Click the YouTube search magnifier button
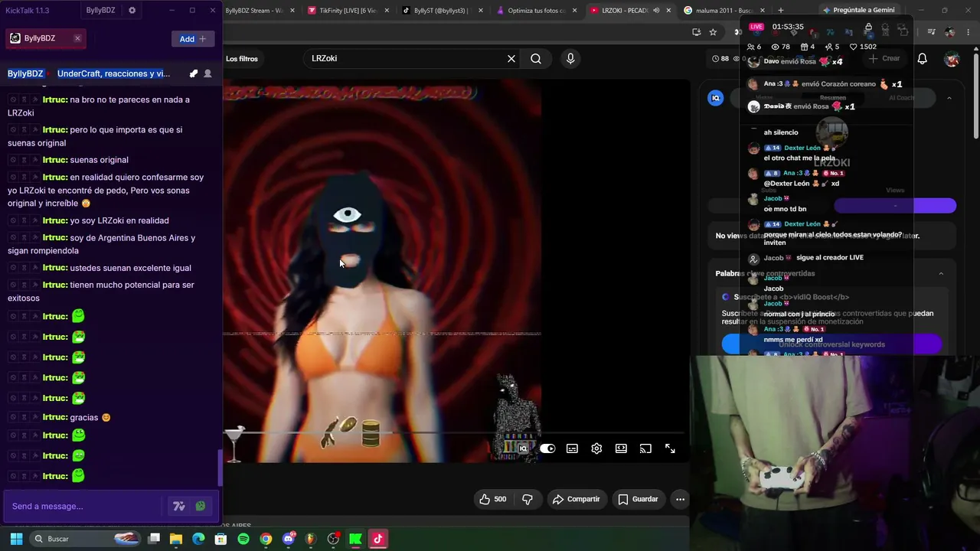Screen dimensions: 980x551 [x=536, y=59]
